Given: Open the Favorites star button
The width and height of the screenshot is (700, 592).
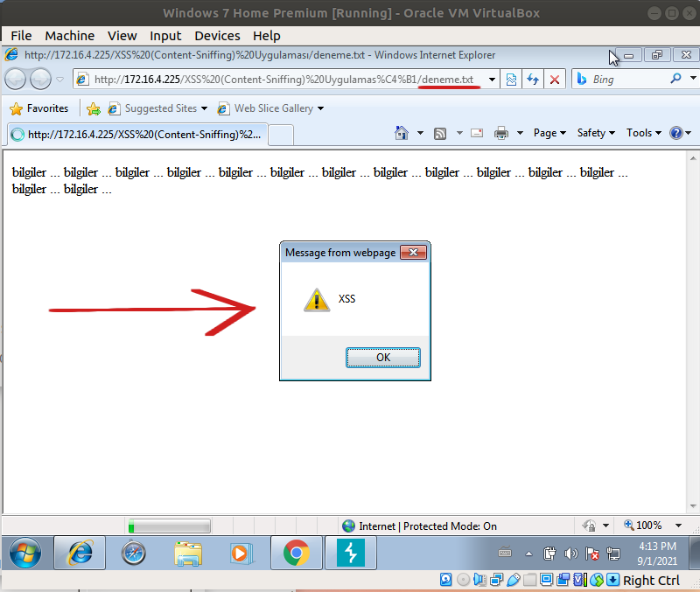Looking at the screenshot, I should pos(39,108).
